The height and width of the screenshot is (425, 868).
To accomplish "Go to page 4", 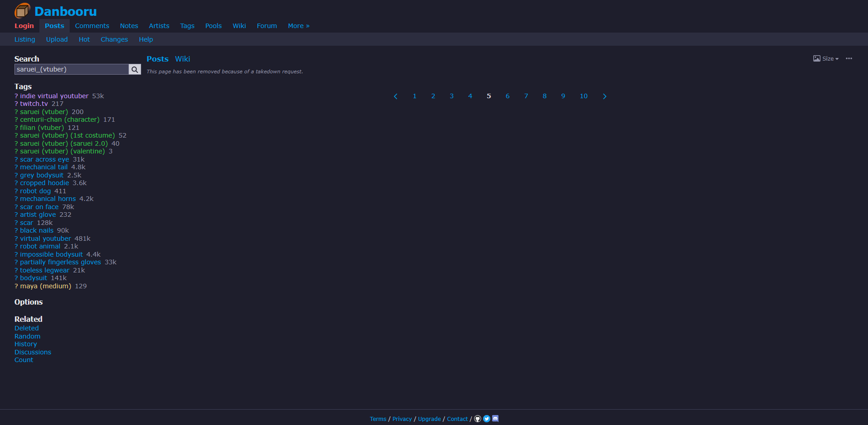I will 470,96.
